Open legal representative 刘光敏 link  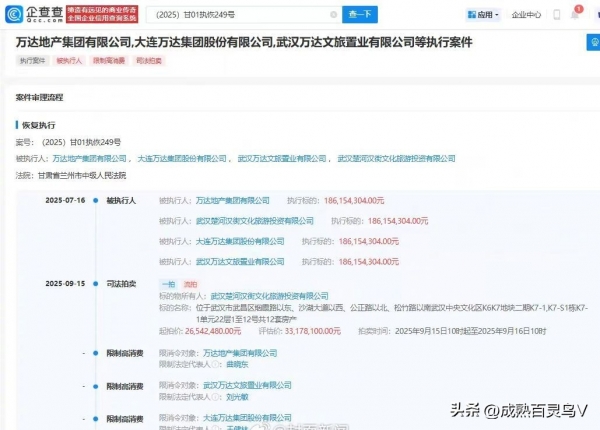point(237,397)
